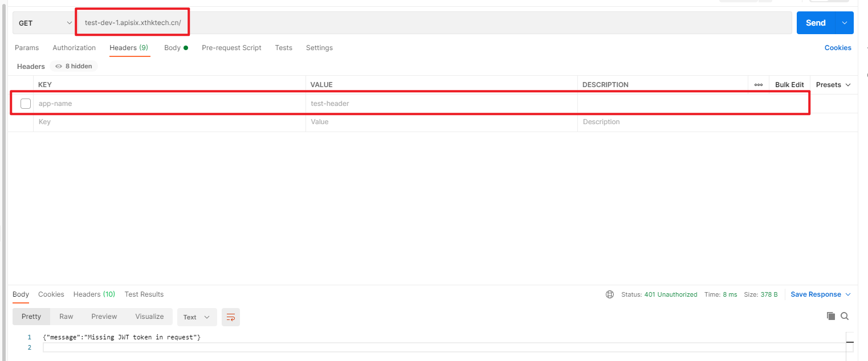Click the DESCRIPTION column header

click(x=605, y=84)
